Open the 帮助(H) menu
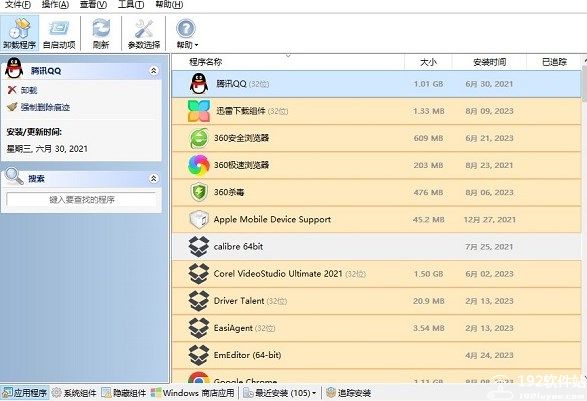 169,4
